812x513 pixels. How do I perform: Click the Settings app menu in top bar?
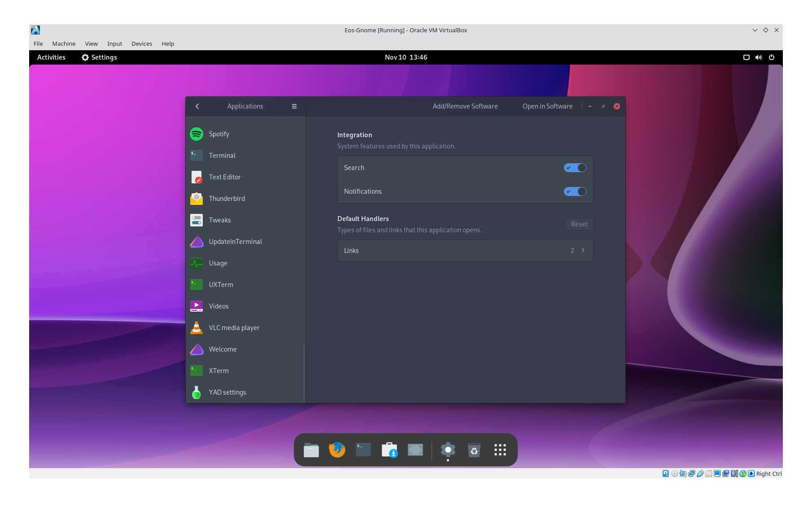(x=99, y=57)
